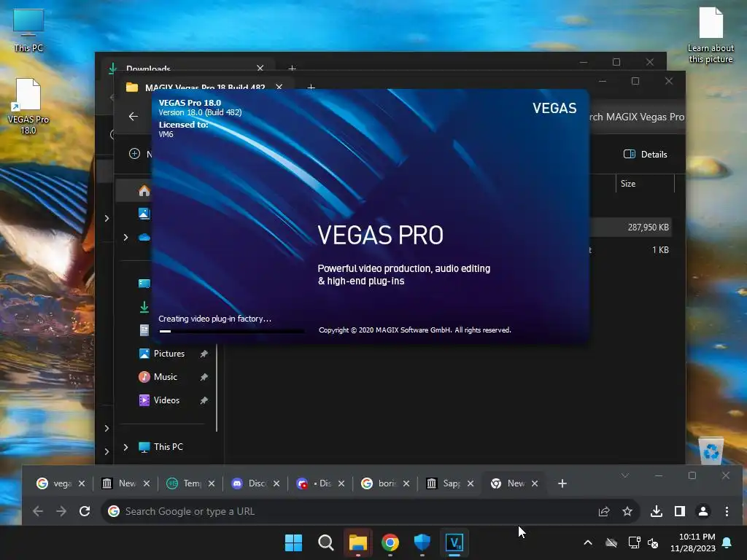This screenshot has height=560, width=747.
Task: Open Chrome three-dot menu
Action: (x=727, y=511)
